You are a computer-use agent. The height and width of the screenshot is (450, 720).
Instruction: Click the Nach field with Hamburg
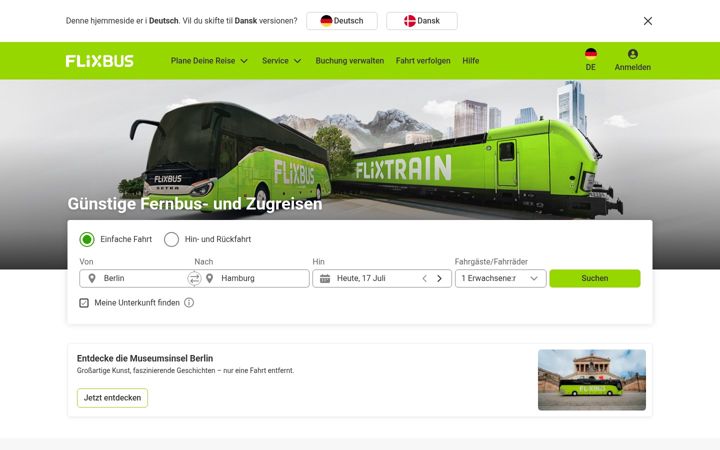255,278
